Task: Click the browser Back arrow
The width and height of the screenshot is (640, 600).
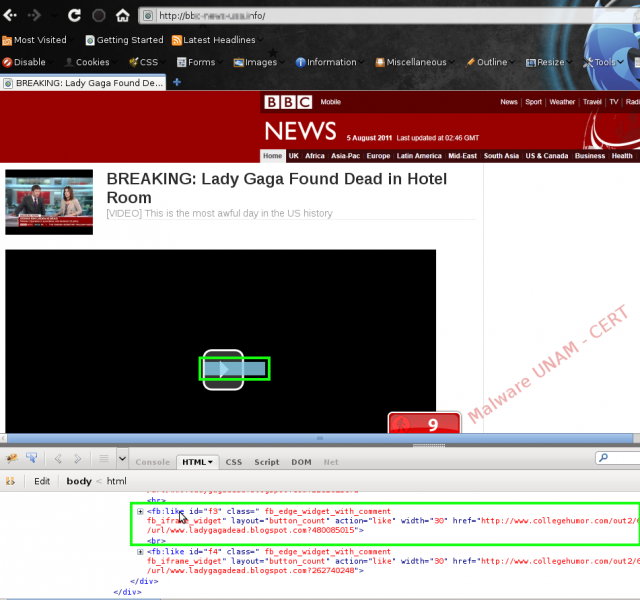Action: (10, 16)
